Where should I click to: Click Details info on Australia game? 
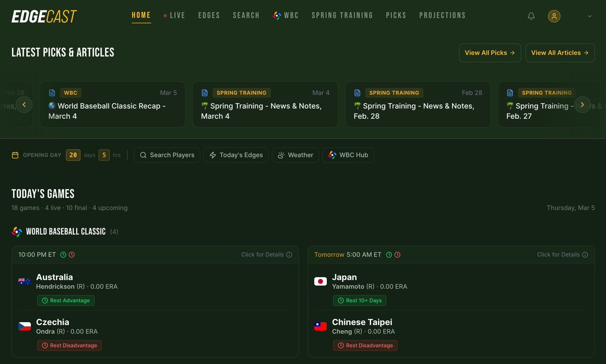[267, 254]
